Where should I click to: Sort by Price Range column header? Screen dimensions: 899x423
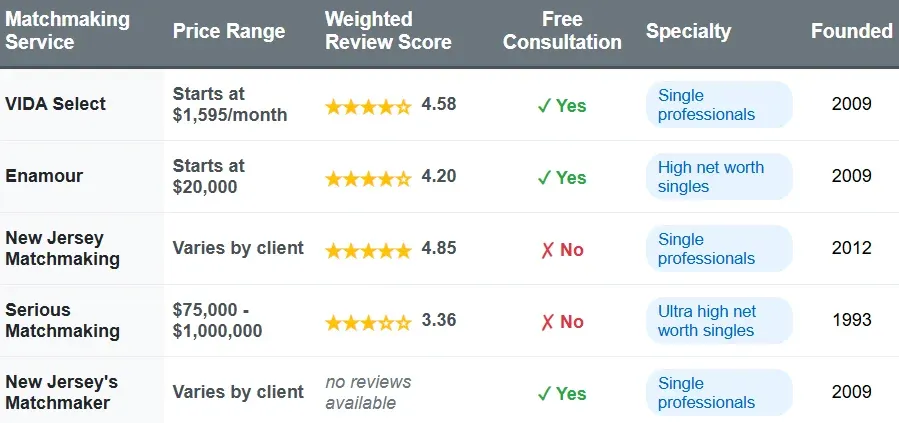pyautogui.click(x=229, y=31)
